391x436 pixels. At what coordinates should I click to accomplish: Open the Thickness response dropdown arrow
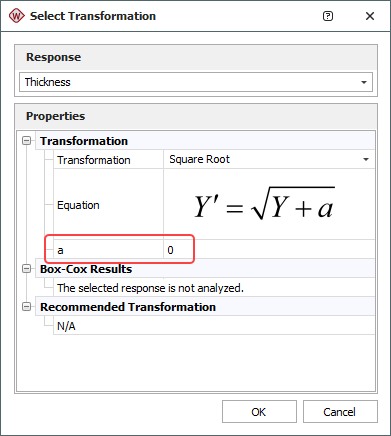point(364,82)
